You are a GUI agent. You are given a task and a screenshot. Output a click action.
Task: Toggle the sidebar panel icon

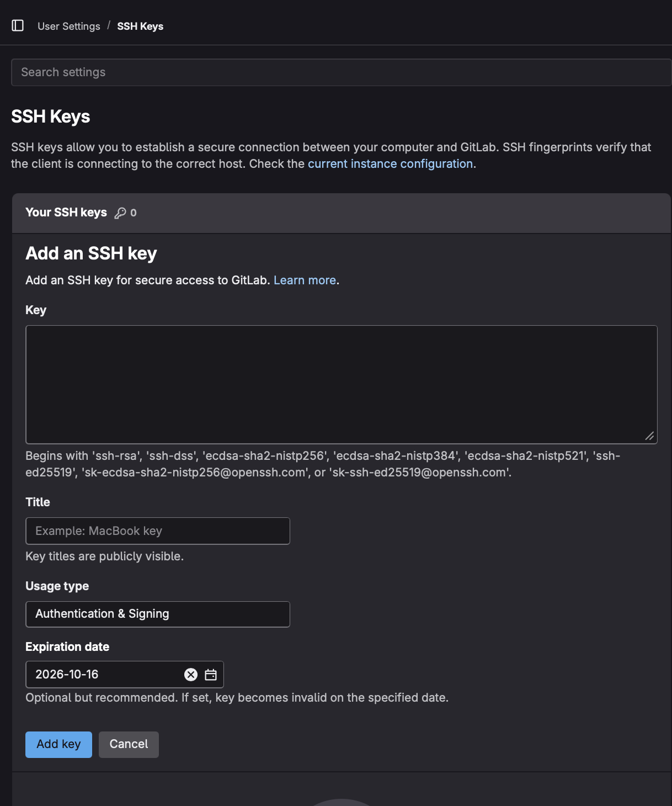click(x=18, y=25)
